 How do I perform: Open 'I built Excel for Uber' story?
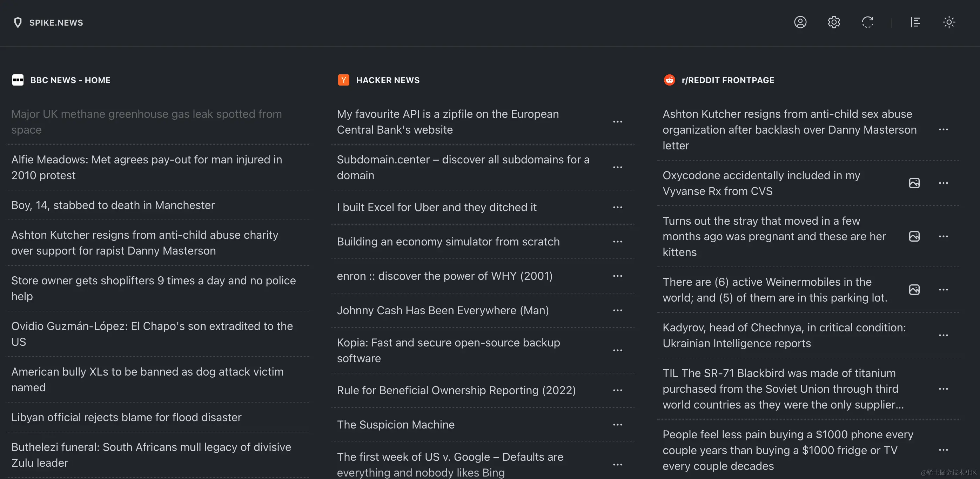pyautogui.click(x=436, y=207)
